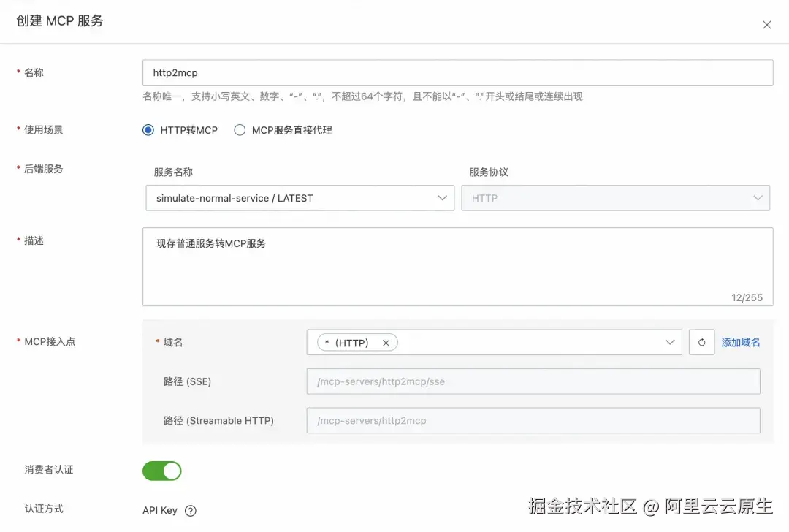Image resolution: width=789 pixels, height=532 pixels.
Task: Click the domain dropdown chevron icon
Action: click(x=670, y=342)
